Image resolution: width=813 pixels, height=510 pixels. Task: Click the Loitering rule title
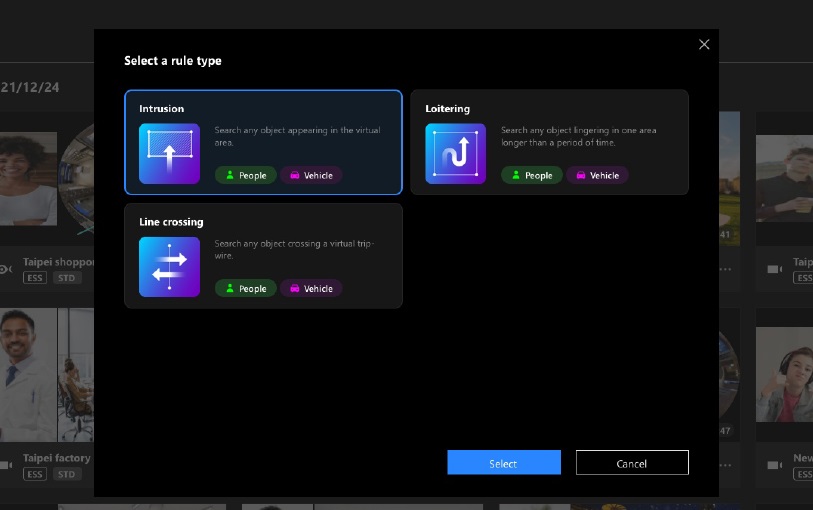click(447, 109)
